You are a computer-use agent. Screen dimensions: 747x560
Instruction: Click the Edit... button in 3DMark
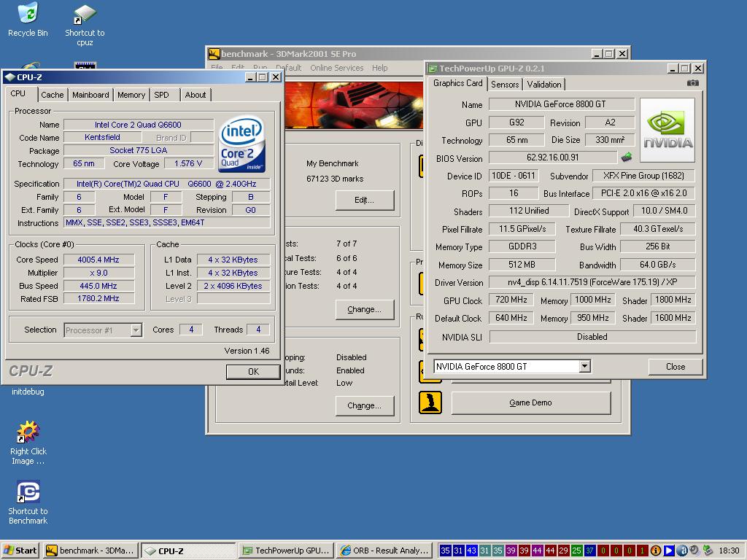[365, 200]
